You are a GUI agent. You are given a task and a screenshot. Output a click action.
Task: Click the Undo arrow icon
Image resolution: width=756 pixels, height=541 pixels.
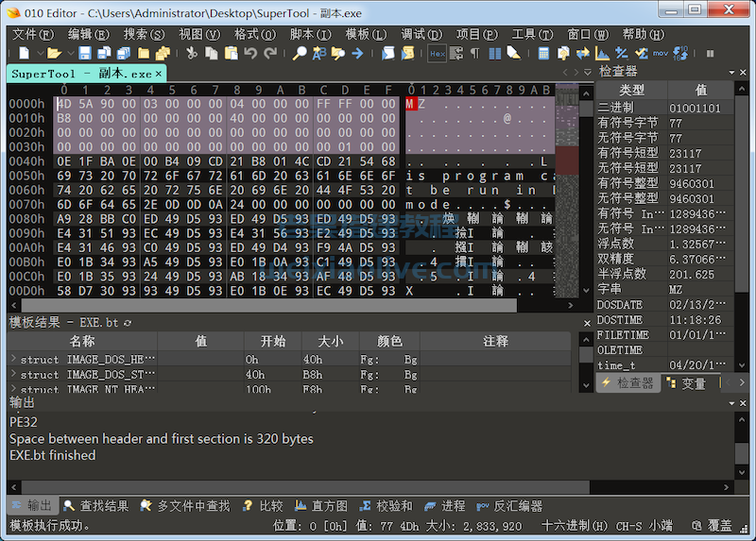250,53
